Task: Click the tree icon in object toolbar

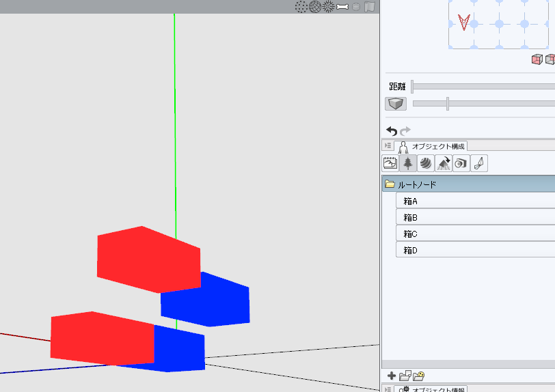Action: point(408,163)
